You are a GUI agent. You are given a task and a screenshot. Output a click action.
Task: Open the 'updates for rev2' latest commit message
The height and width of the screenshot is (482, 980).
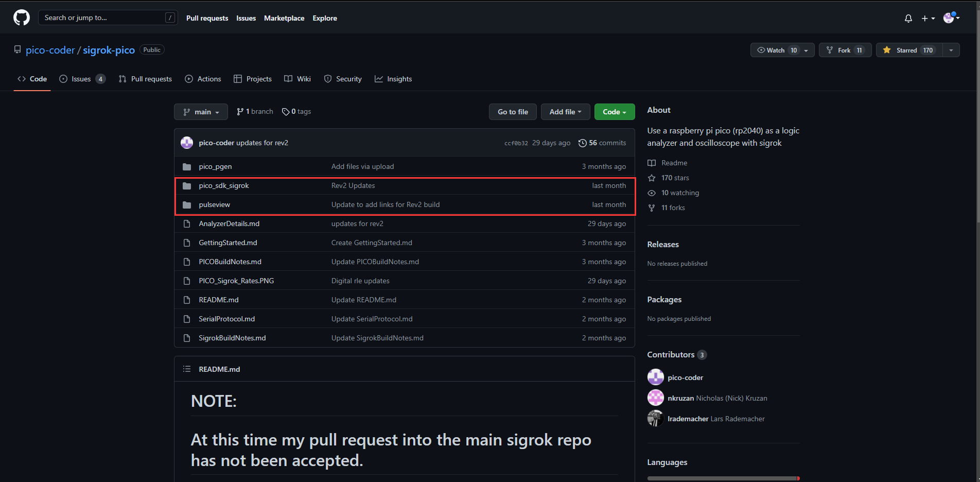[x=262, y=143]
